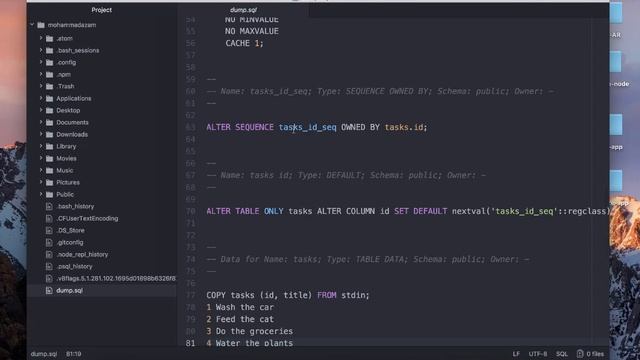The height and width of the screenshot is (360, 640).
Task: Expand the Desktop folder chevron
Action: point(41,110)
